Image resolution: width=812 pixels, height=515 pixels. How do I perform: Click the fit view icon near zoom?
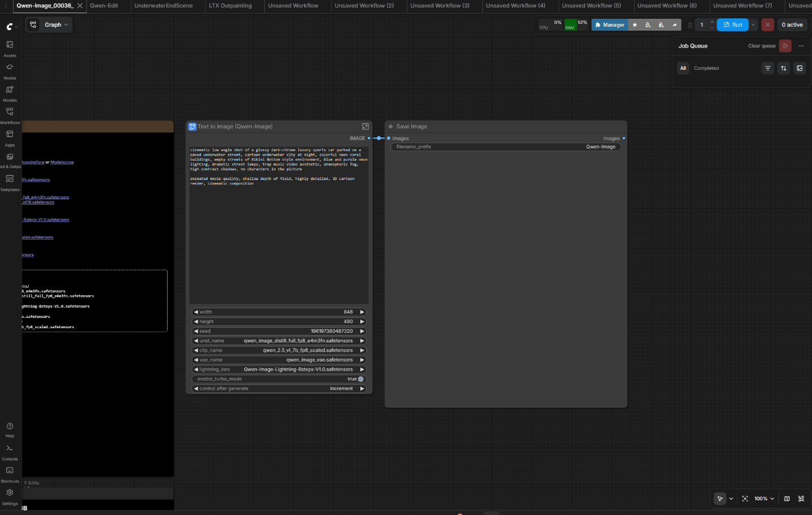point(745,499)
